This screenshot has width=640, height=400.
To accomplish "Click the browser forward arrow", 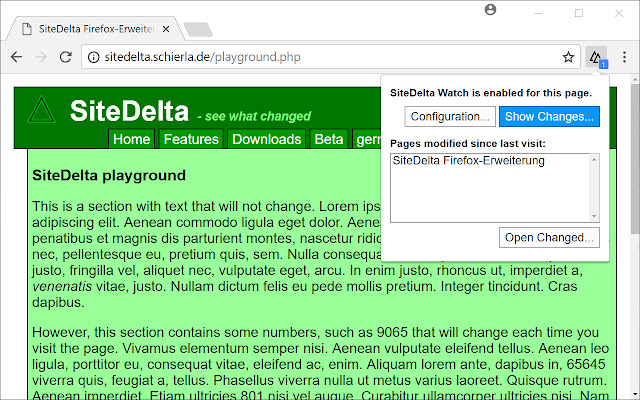I will click(41, 57).
